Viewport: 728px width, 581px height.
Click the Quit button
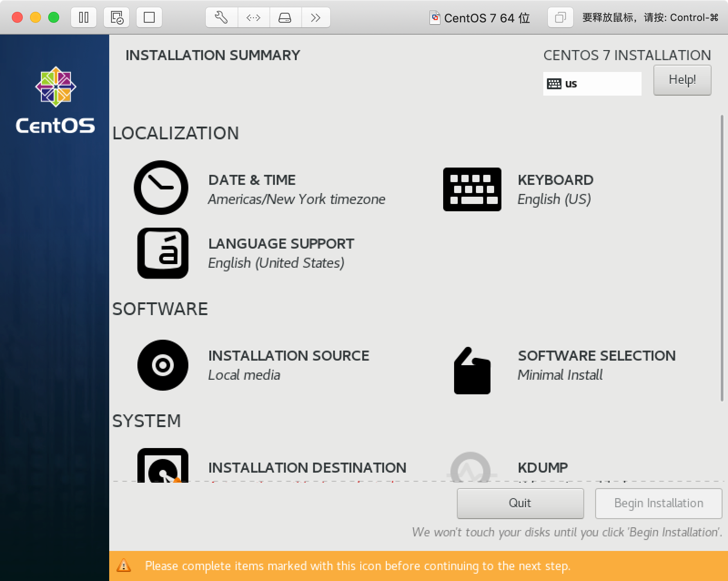point(520,503)
